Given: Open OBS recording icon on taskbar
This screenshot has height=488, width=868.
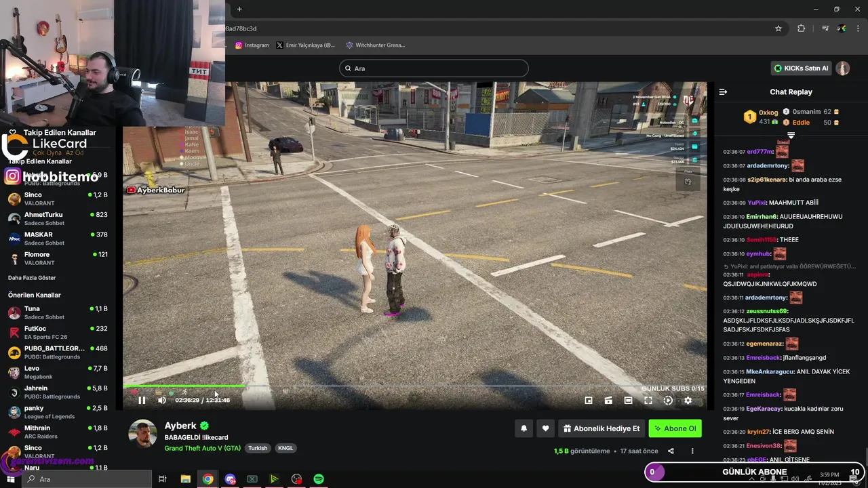Looking at the screenshot, I should (x=296, y=479).
